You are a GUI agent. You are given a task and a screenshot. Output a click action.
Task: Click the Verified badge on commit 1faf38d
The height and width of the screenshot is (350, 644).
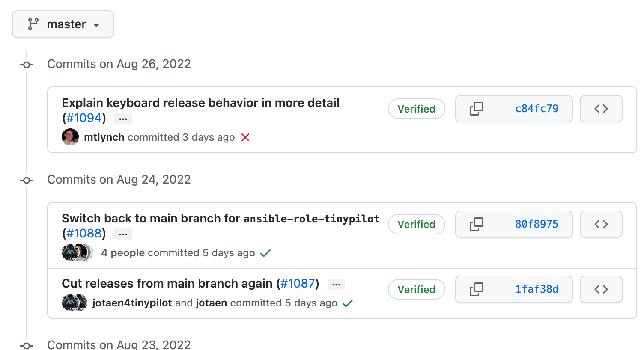tap(416, 289)
